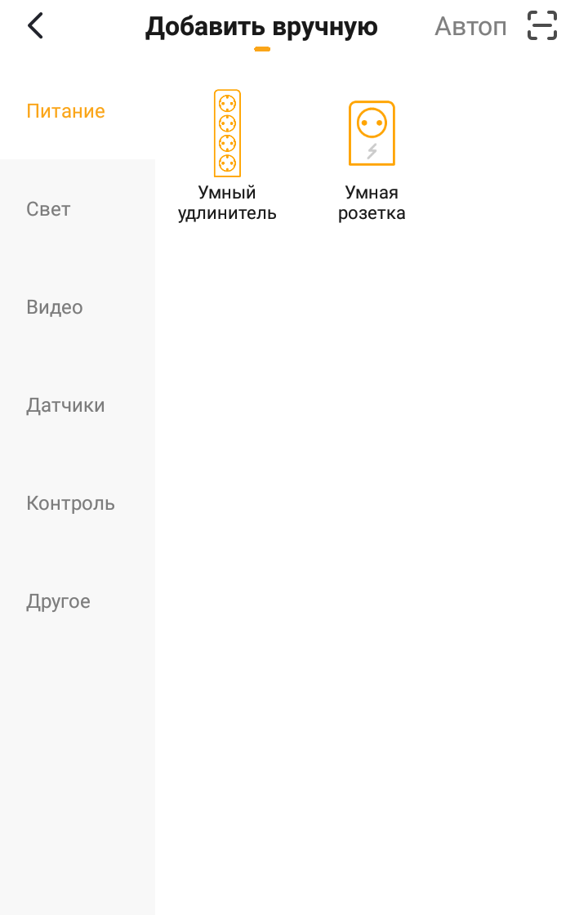Choose the "Датчики" category
The height and width of the screenshot is (915, 588).
[x=65, y=405]
